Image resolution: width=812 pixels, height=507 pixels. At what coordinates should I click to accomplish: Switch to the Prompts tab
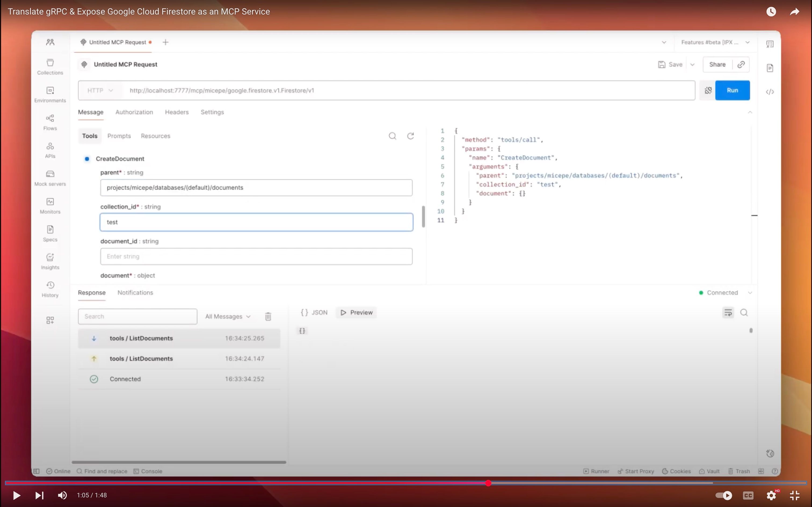click(119, 136)
